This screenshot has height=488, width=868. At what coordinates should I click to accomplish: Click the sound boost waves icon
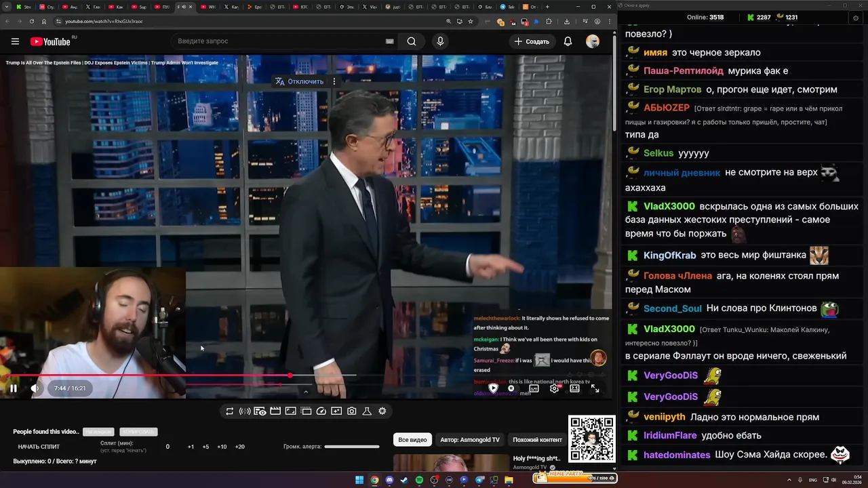[245, 411]
